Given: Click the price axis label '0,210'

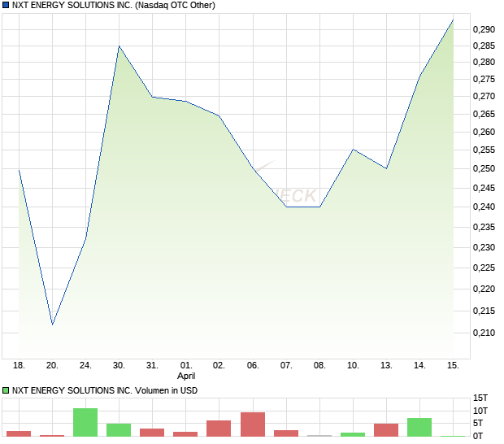Looking at the screenshot, I should pyautogui.click(x=484, y=333).
